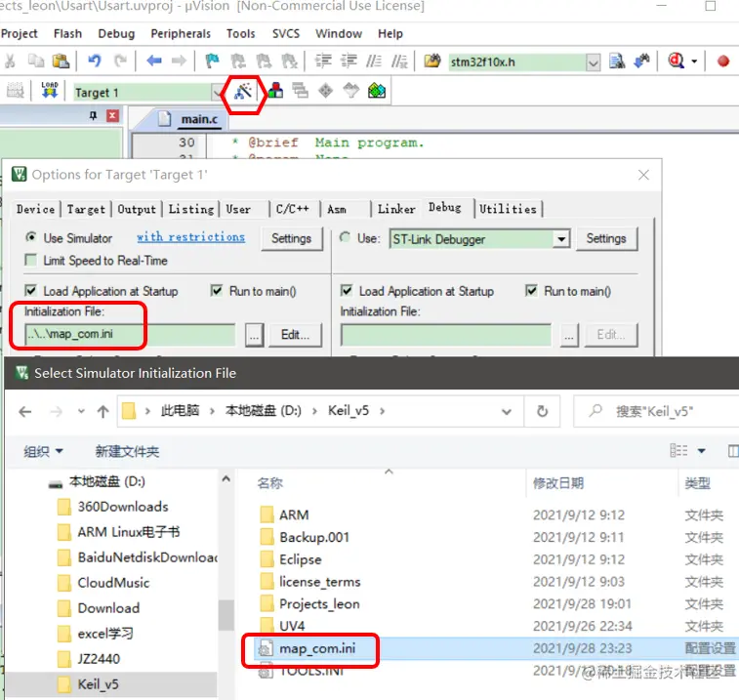739x700 pixels.
Task: Open the Projects_leon folder
Action: point(319,604)
